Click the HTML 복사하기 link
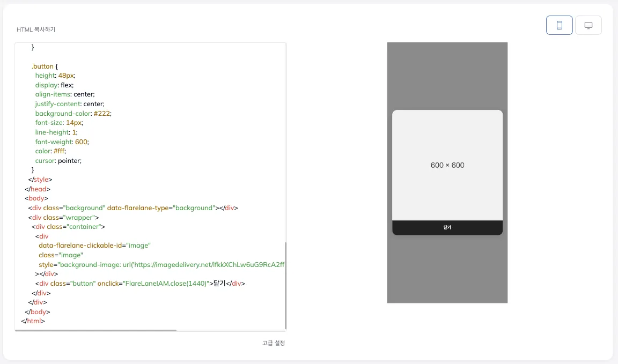This screenshot has width=618, height=364. coord(36,29)
